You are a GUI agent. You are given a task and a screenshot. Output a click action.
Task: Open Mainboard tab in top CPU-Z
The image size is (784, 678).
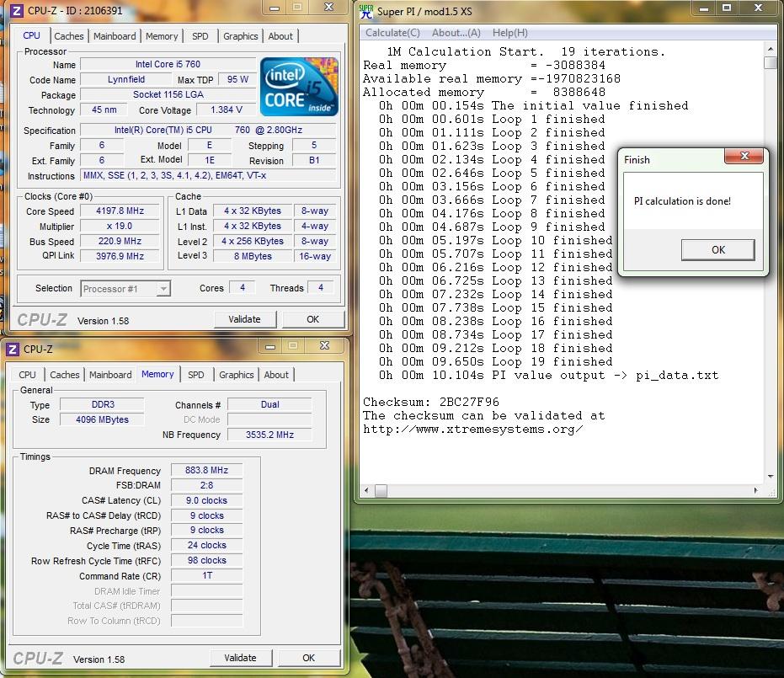click(115, 36)
